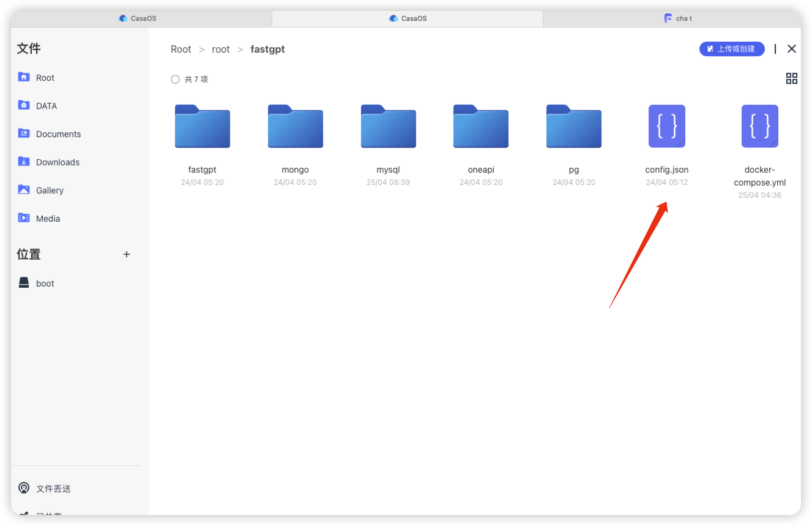Open the Root location in the sidebar

[45, 78]
